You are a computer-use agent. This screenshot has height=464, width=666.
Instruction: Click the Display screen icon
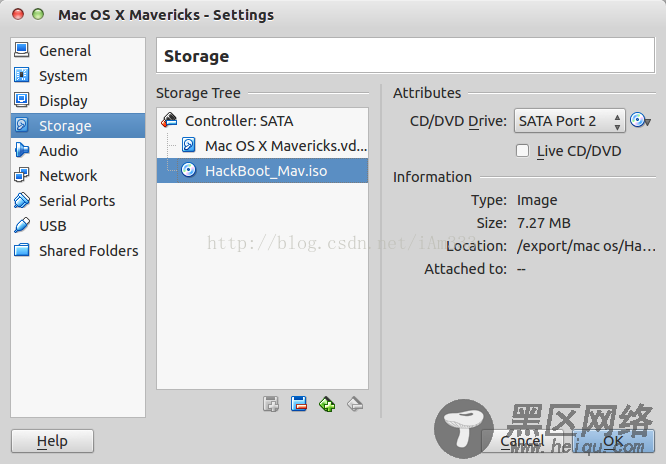(22, 100)
